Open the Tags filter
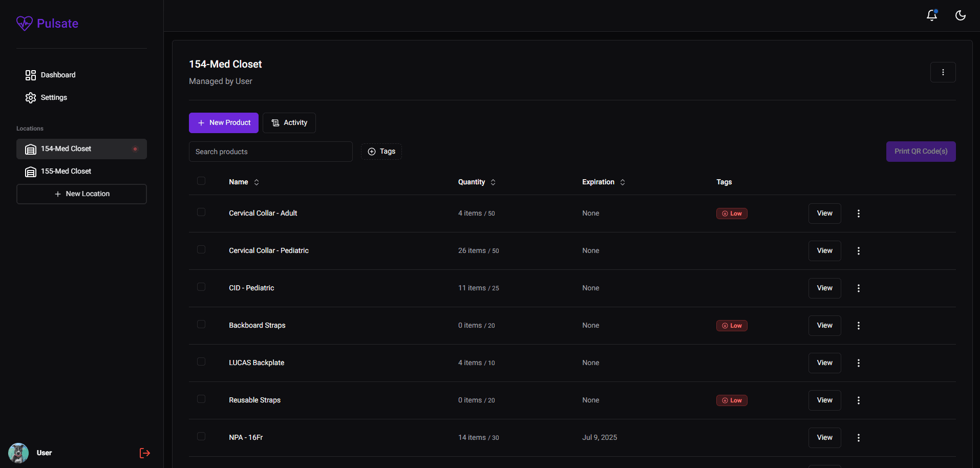980x468 pixels. [x=381, y=152]
